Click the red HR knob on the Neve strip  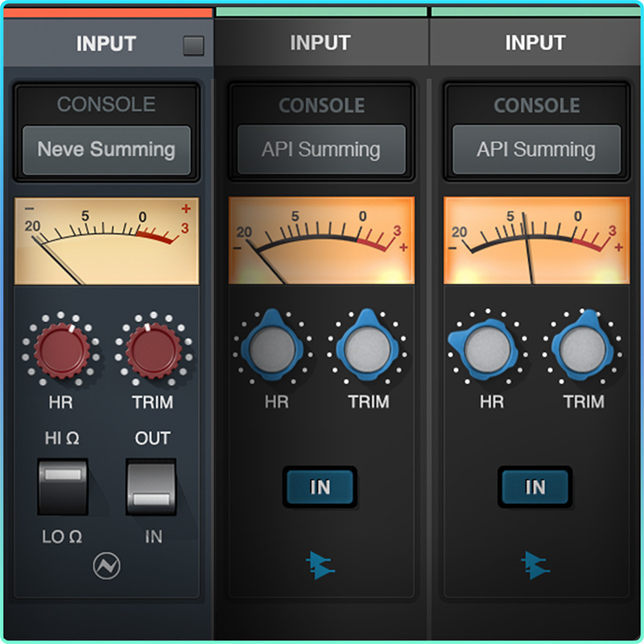[62, 351]
